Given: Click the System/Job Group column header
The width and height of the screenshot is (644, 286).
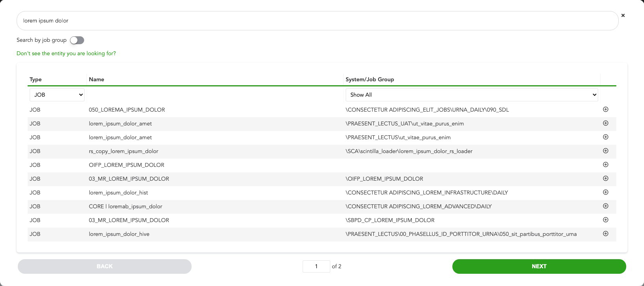Looking at the screenshot, I should tap(370, 79).
